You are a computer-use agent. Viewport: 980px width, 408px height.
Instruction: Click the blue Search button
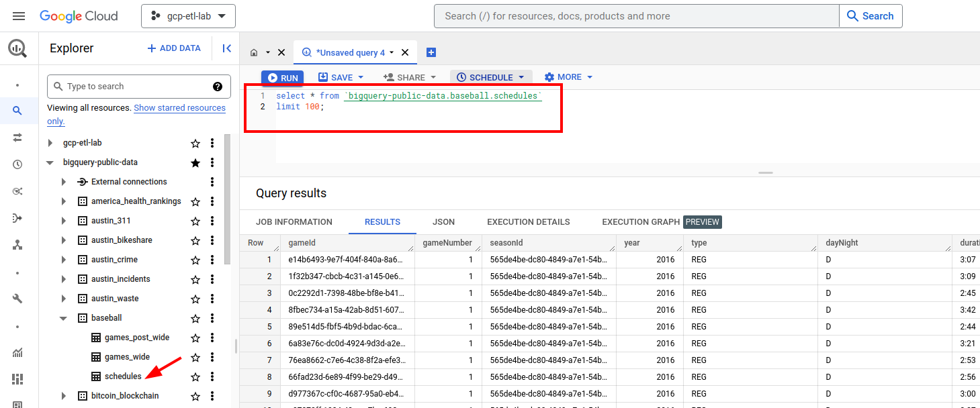click(x=871, y=16)
